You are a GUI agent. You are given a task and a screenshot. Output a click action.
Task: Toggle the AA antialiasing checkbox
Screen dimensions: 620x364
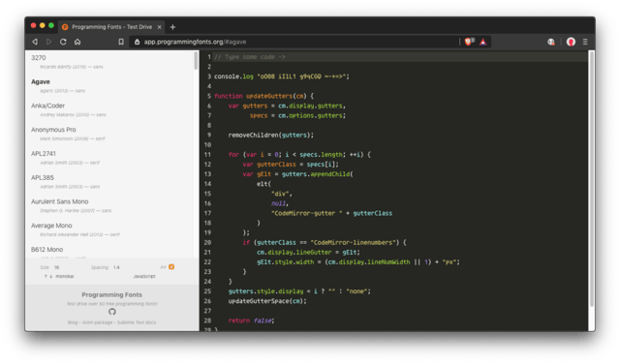[x=171, y=267]
